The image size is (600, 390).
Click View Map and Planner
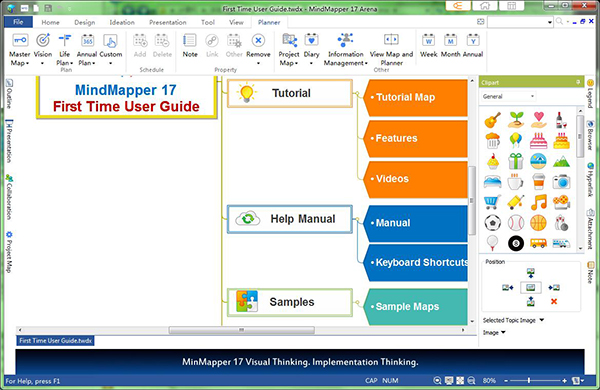pyautogui.click(x=391, y=50)
